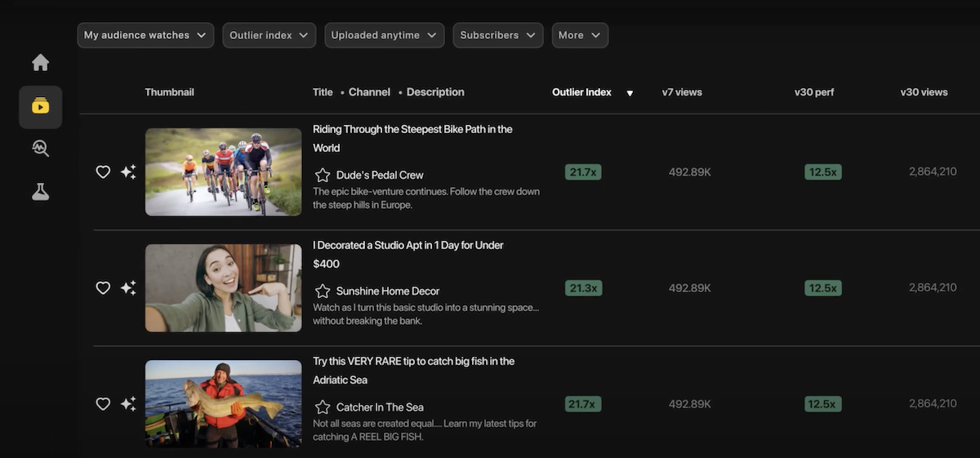Viewport: 980px width, 458px height.
Task: Favorite the studio apartment video with heart
Action: tap(103, 288)
